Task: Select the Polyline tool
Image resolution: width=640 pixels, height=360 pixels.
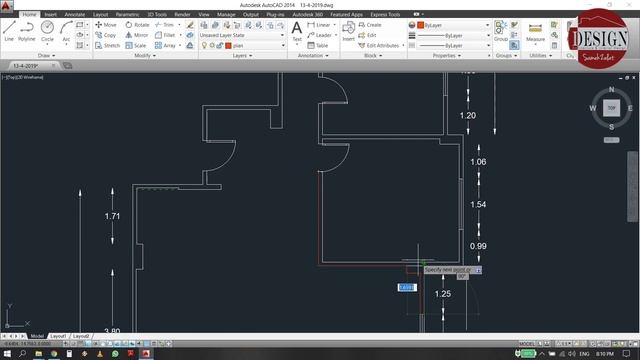Action: click(27, 31)
